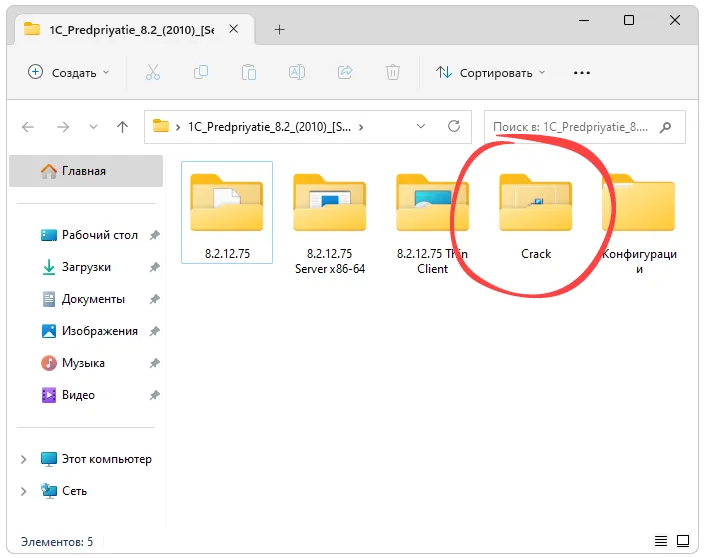
Task: Unpin Рабочий стол via its pin icon
Action: 154,235
